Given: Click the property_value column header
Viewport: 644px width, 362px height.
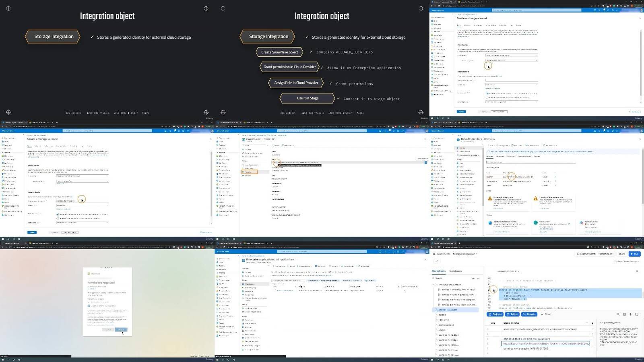Looking at the screenshot, I should pyautogui.click(x=511, y=323).
